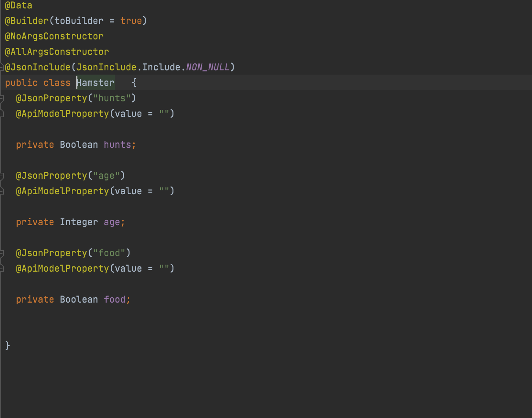Image resolution: width=532 pixels, height=418 pixels.
Task: Collapse the fold region beside @JsonProperty("food")
Action: pyautogui.click(x=2, y=253)
